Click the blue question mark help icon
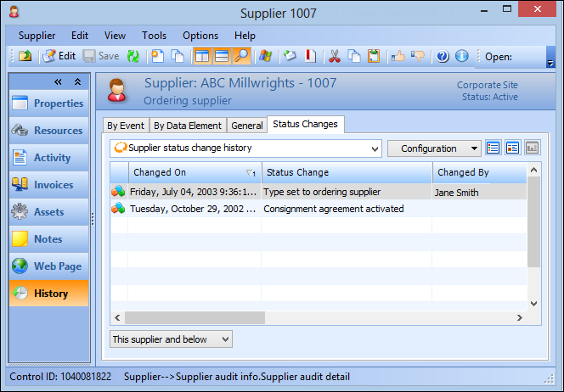The height and width of the screenshot is (392, 564). click(443, 56)
